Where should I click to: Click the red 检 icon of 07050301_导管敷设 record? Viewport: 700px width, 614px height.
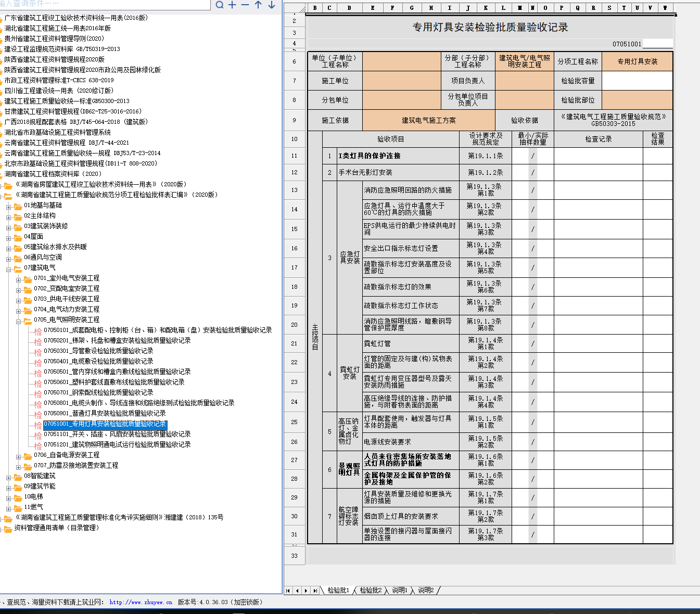click(x=38, y=352)
